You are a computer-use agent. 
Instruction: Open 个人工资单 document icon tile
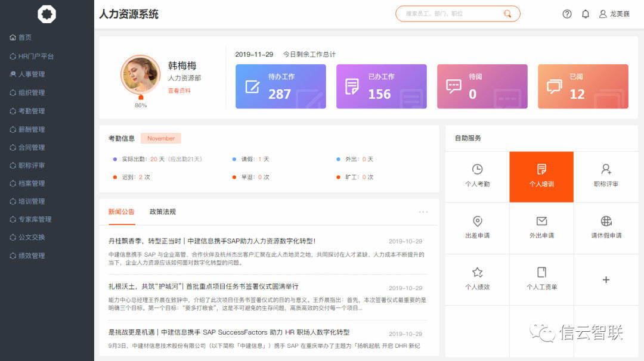(541, 279)
